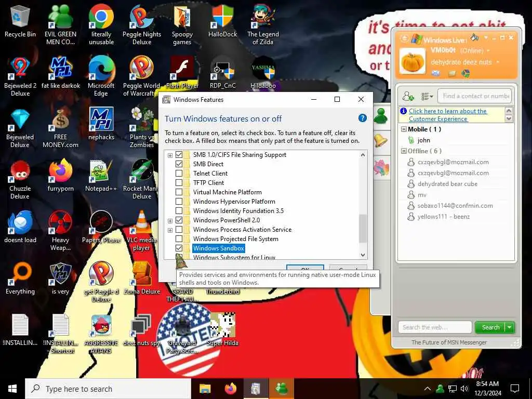Open the Super Hilda shortcut
Viewport: 532px width, 399px height.
tap(222, 329)
